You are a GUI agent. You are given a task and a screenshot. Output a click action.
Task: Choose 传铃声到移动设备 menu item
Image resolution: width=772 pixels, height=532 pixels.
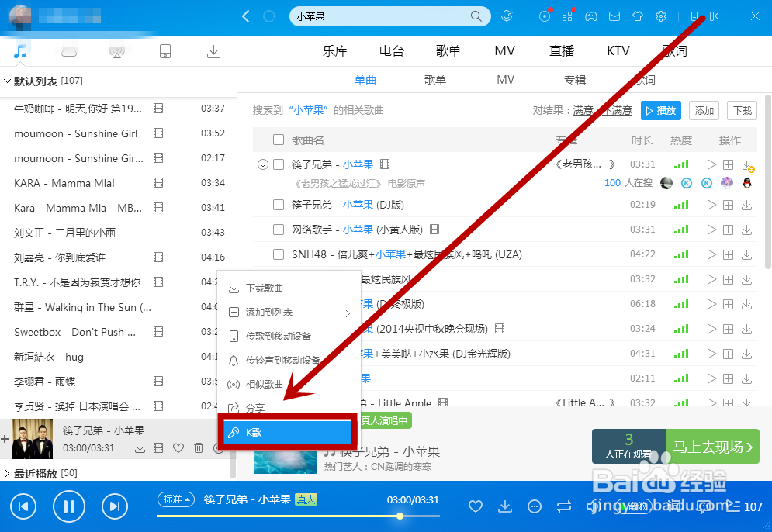tap(289, 361)
